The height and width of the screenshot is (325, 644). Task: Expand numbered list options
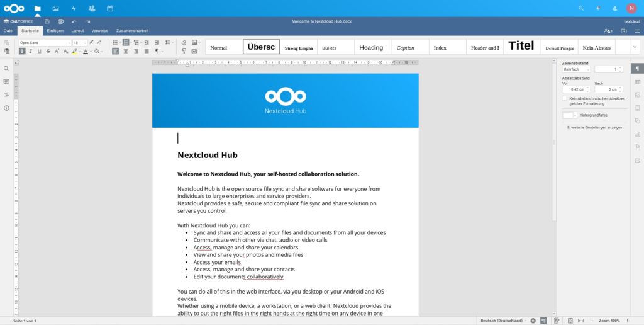click(x=131, y=42)
